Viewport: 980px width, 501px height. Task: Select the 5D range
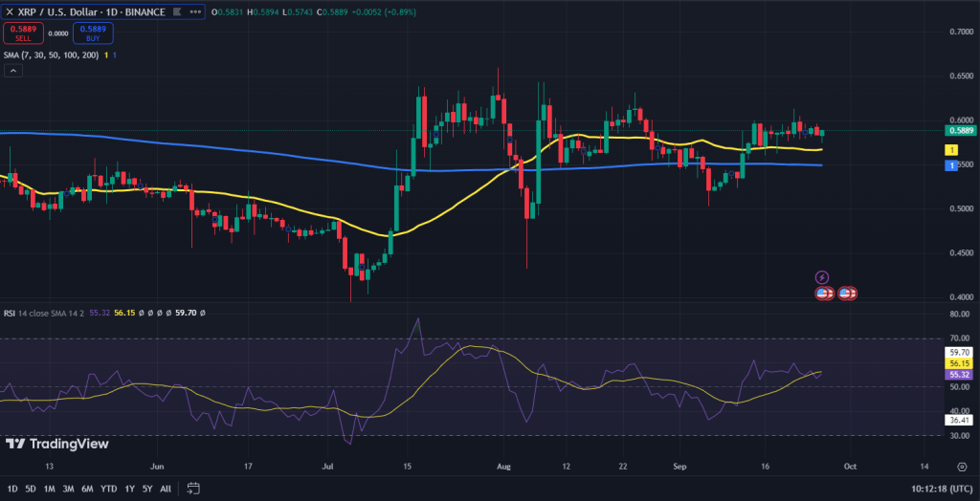31,488
